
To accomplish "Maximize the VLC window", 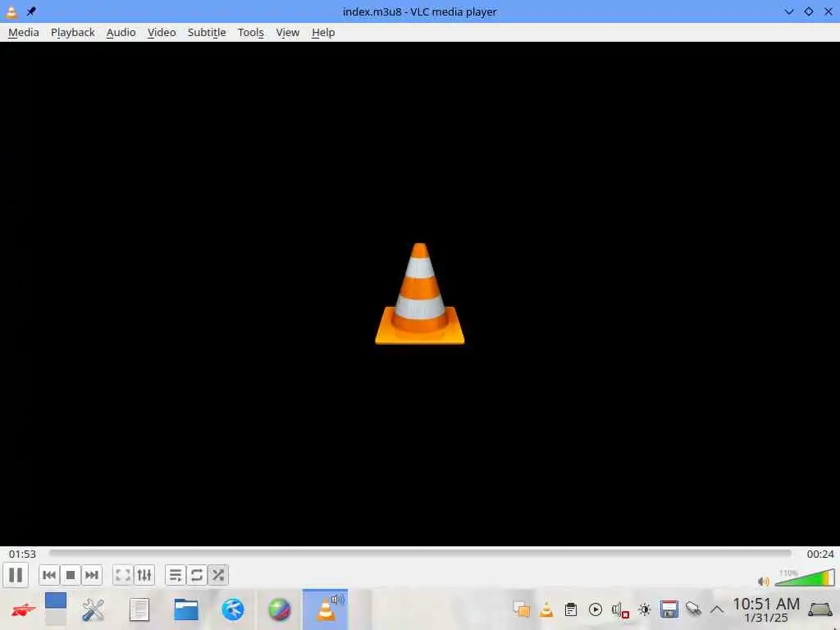I will pyautogui.click(x=808, y=11).
